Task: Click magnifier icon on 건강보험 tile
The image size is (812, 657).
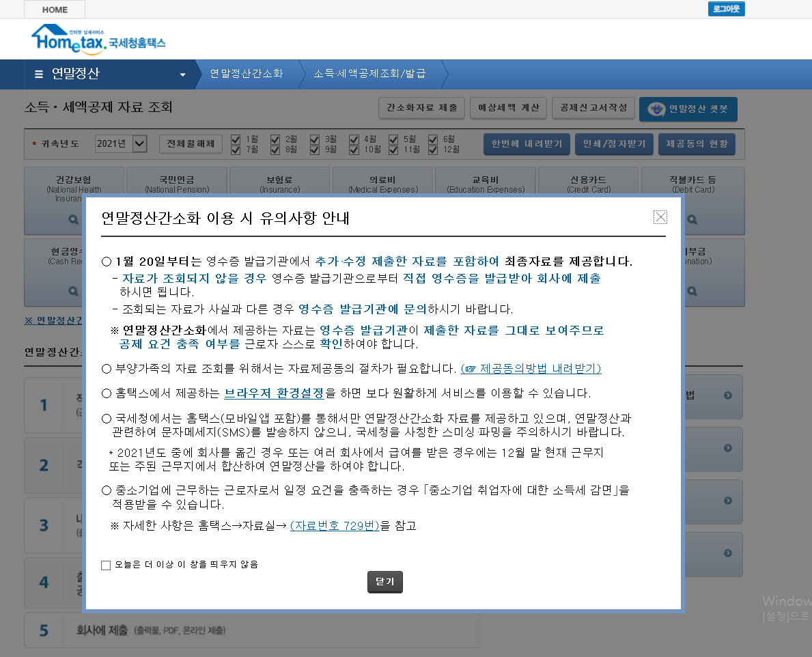Action: tap(74, 219)
